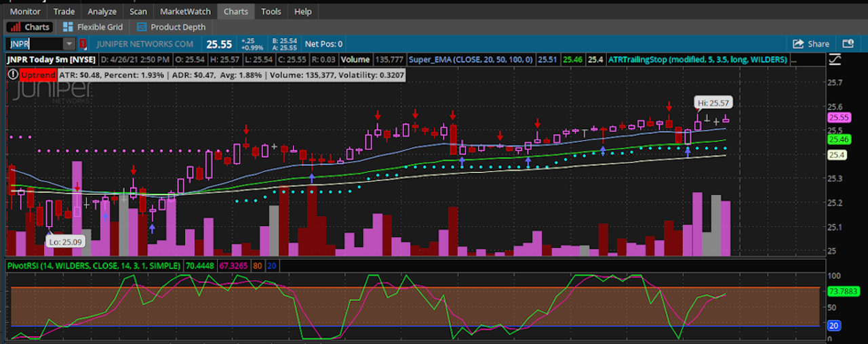Click the Hi: 25.57 price bubble
This screenshot has height=344, width=868.
[x=713, y=103]
